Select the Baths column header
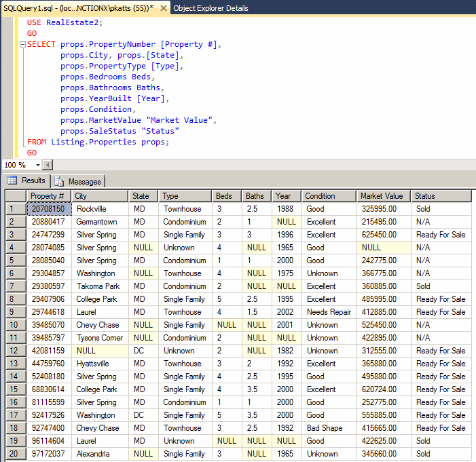 coord(257,196)
